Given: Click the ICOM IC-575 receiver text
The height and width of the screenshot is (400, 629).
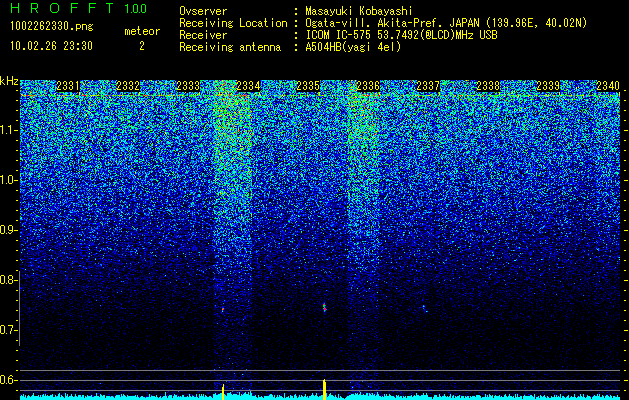Looking at the screenshot, I should 401,35.
